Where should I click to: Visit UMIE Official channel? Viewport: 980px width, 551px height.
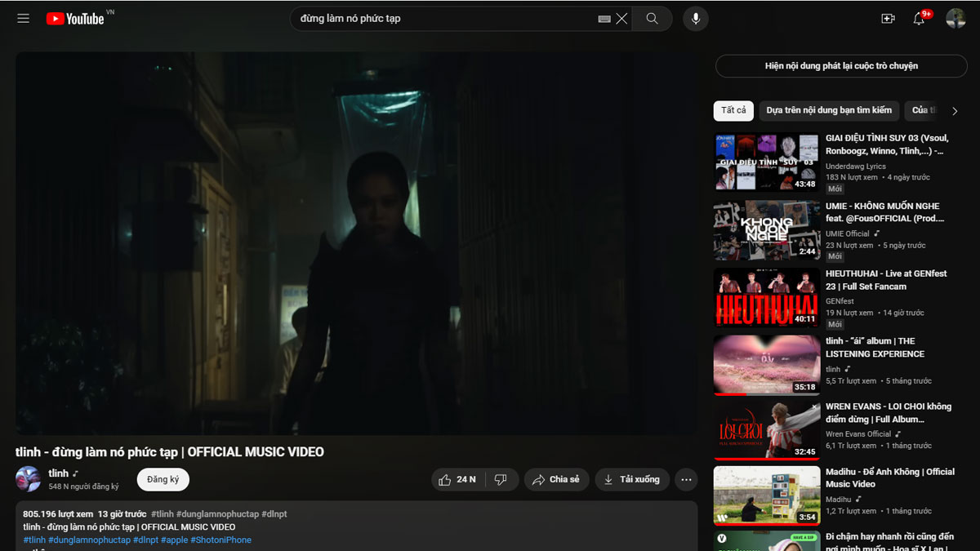tap(848, 234)
